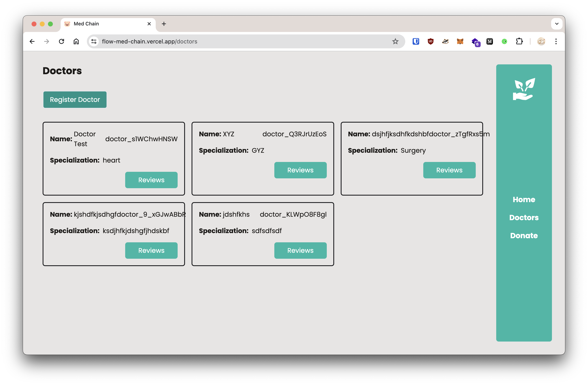
Task: Click the browser home button
Action: 76,41
